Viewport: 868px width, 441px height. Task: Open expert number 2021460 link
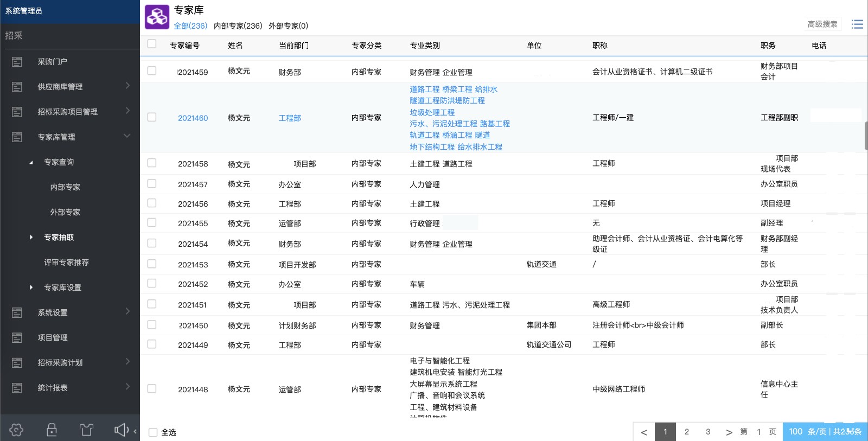(x=193, y=118)
